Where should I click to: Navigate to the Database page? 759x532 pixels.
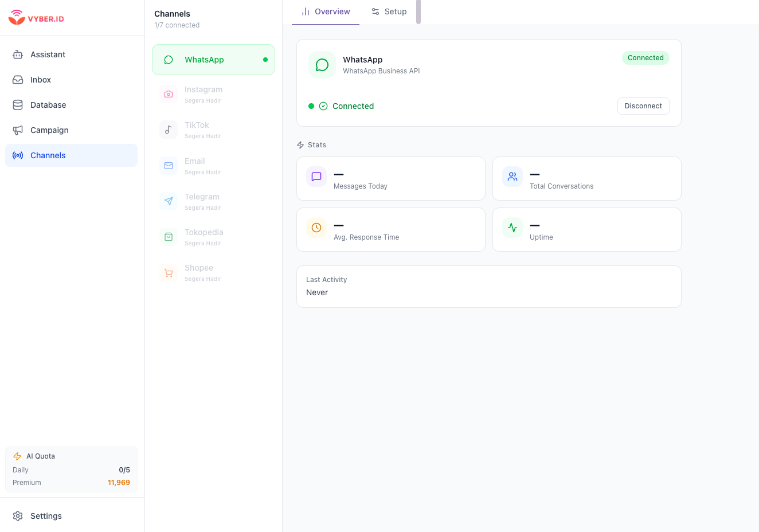click(x=71, y=105)
